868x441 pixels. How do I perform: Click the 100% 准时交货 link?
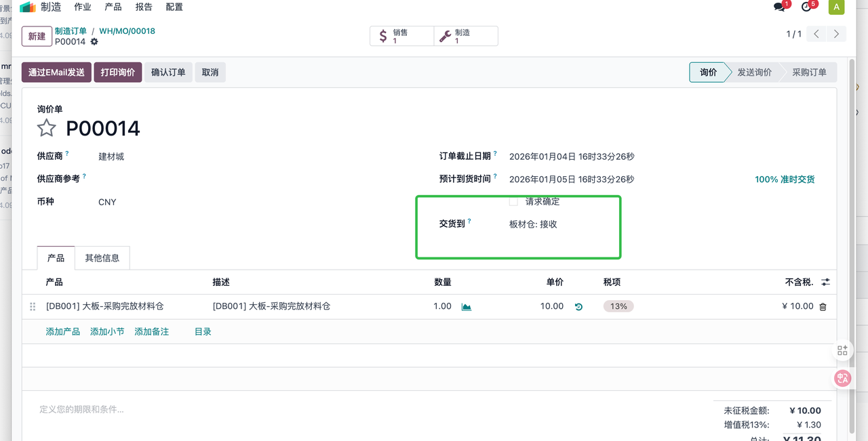pos(785,180)
